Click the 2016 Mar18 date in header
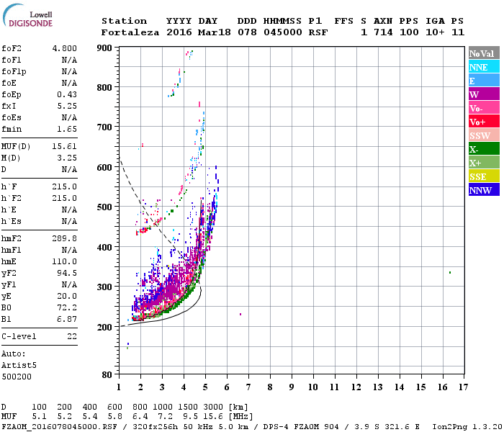Image resolution: width=504 pixels, height=432 pixels. click(x=198, y=32)
